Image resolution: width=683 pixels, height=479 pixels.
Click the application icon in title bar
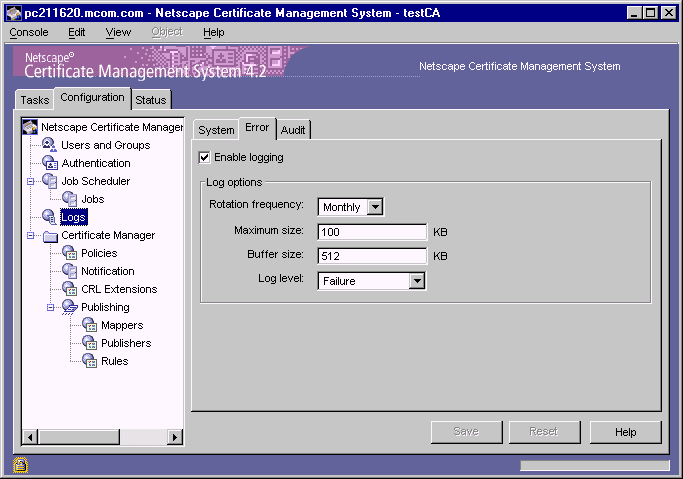pos(14,13)
